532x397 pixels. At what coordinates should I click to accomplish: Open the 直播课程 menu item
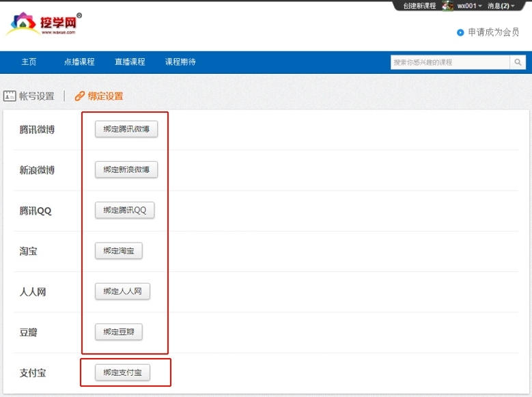pyautogui.click(x=130, y=61)
